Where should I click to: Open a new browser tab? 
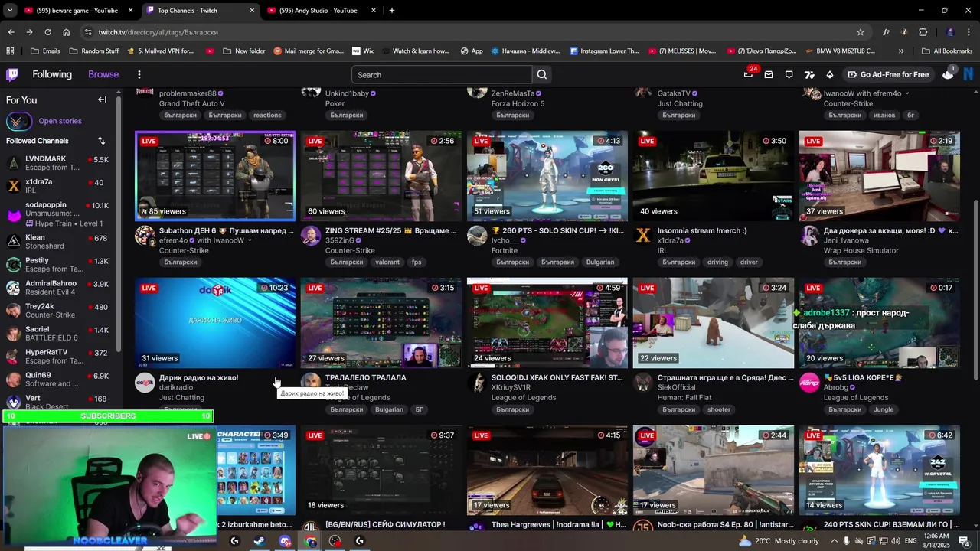point(392,11)
